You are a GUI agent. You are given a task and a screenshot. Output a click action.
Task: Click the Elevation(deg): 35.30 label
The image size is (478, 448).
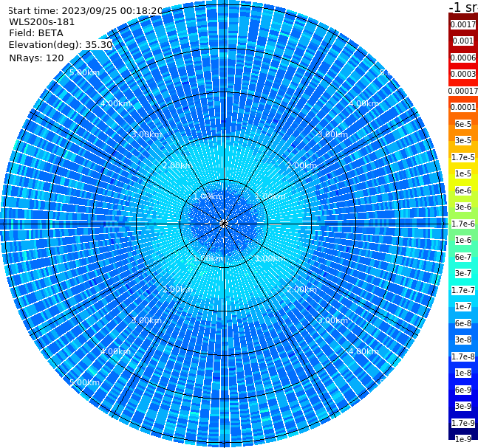[61, 45]
